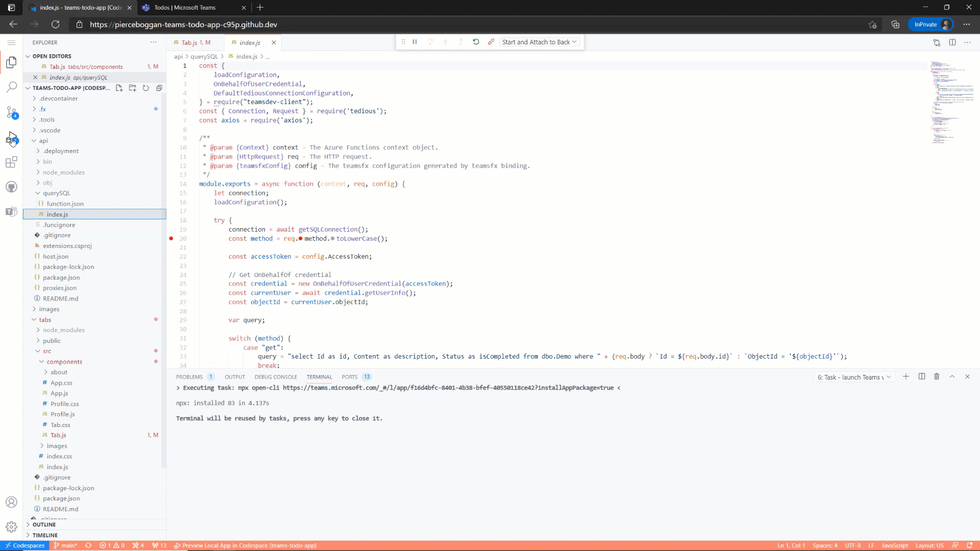The image size is (980, 551).
Task: Open the Source Control view
Action: point(12,113)
